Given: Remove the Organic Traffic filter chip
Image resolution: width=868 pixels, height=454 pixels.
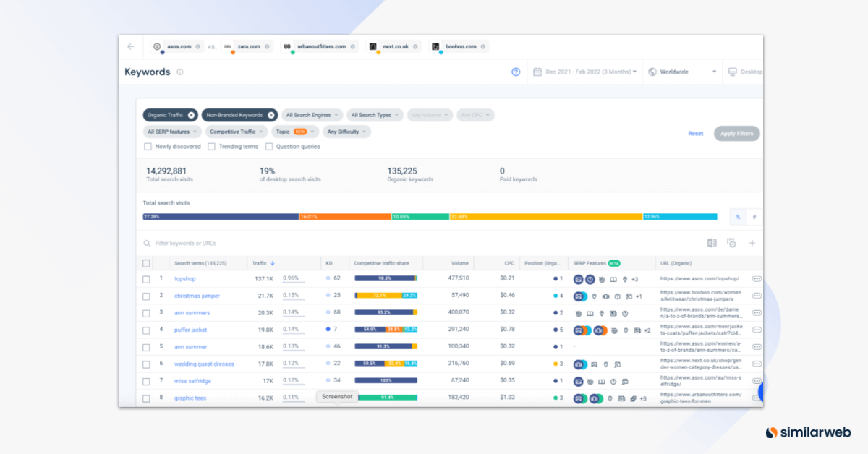Looking at the screenshot, I should (191, 115).
